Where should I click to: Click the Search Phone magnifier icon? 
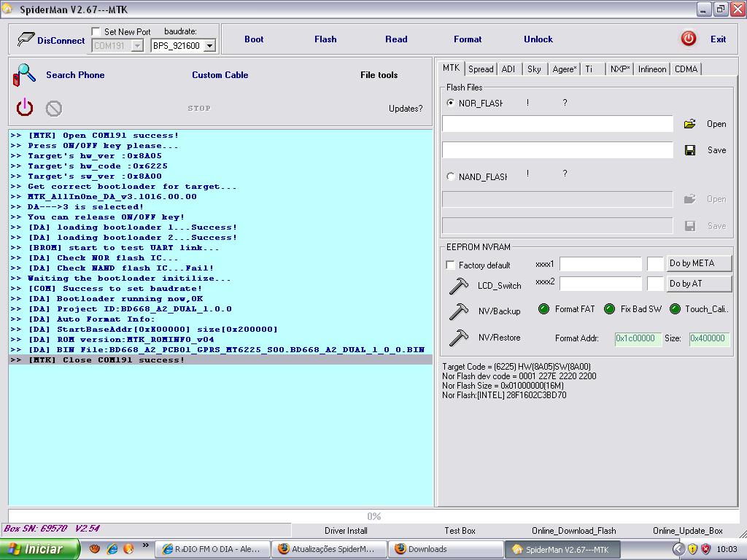(24, 75)
